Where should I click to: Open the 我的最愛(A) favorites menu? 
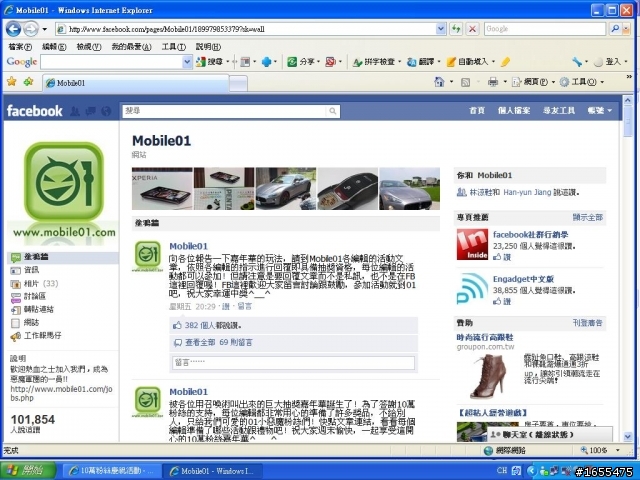131,47
